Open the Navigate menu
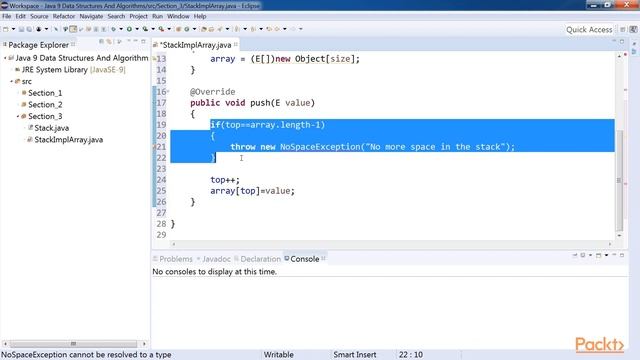The height and width of the screenshot is (360, 640). pos(91,16)
